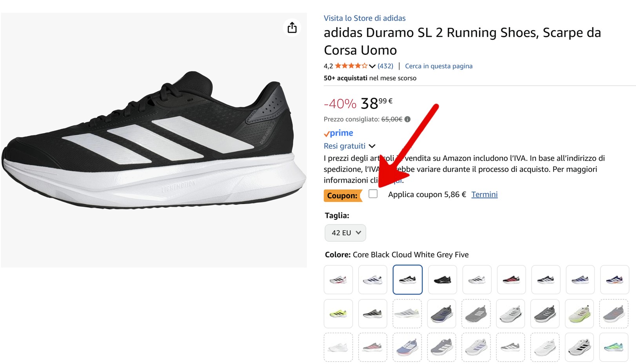Expand the rating breakdown arrow
Image resolution: width=636 pixels, height=364 pixels.
tap(372, 66)
